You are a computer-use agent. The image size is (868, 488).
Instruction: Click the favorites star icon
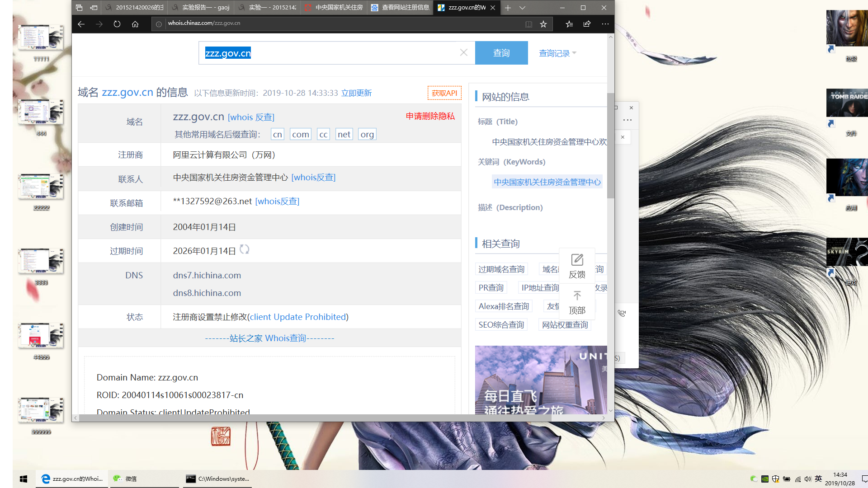click(543, 24)
